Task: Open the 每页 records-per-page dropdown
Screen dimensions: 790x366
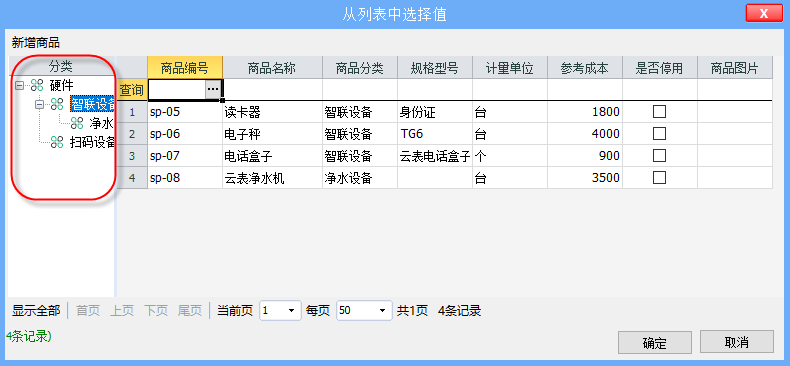Action: [x=382, y=311]
